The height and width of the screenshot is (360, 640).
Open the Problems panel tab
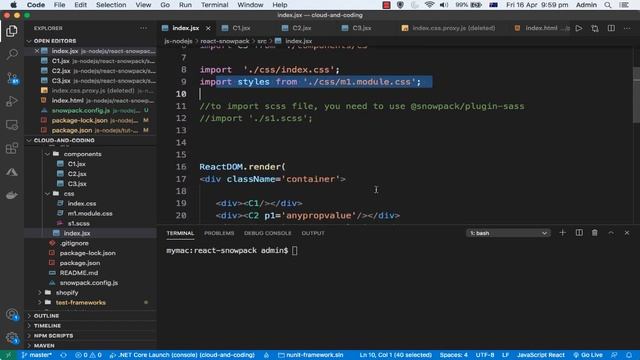tap(219, 233)
